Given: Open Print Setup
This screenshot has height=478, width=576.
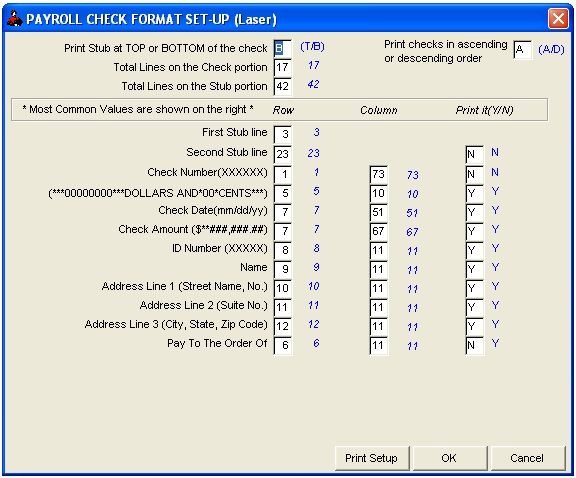Looking at the screenshot, I should click(x=371, y=458).
